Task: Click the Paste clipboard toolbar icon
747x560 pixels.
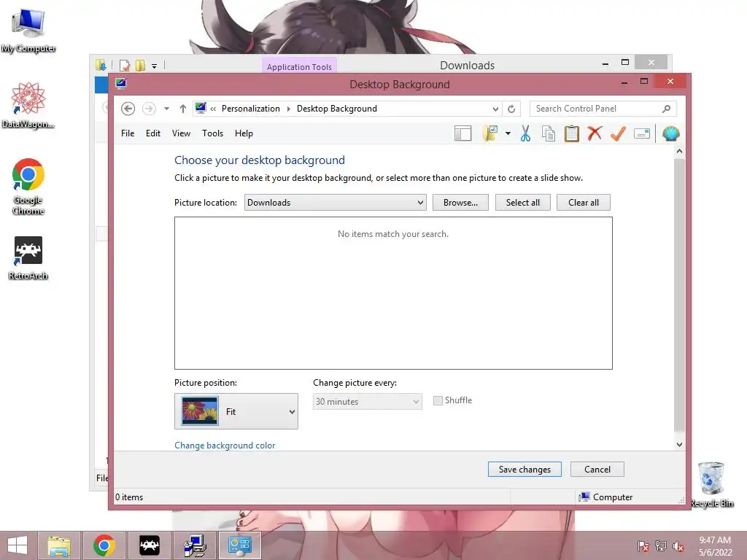Action: click(x=572, y=134)
